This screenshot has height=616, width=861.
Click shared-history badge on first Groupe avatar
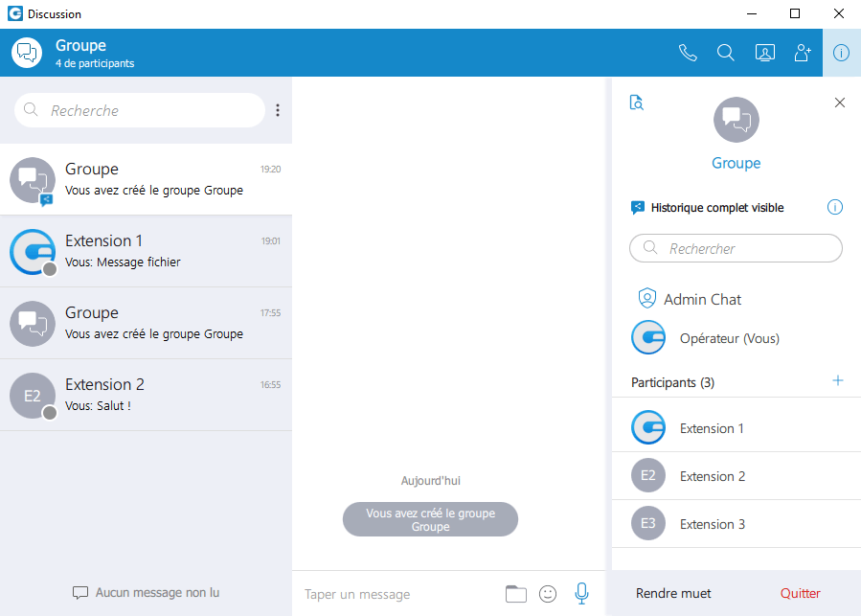click(x=47, y=200)
